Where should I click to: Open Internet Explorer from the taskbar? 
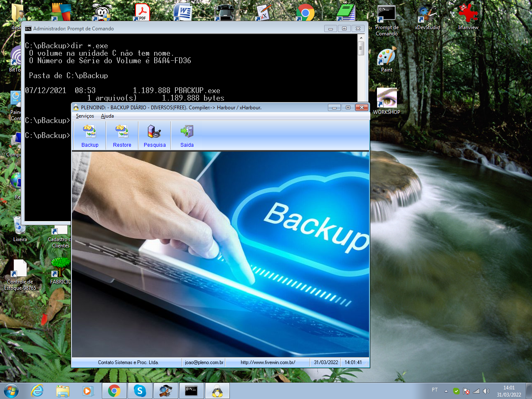pos(37,391)
